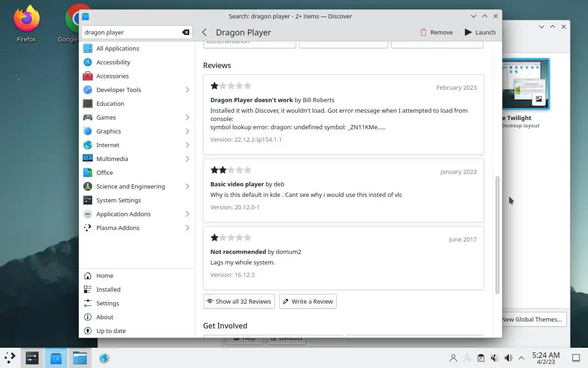This screenshot has height=368, width=588.
Task: Expand Developer Tools subcategories
Action: [x=187, y=90]
